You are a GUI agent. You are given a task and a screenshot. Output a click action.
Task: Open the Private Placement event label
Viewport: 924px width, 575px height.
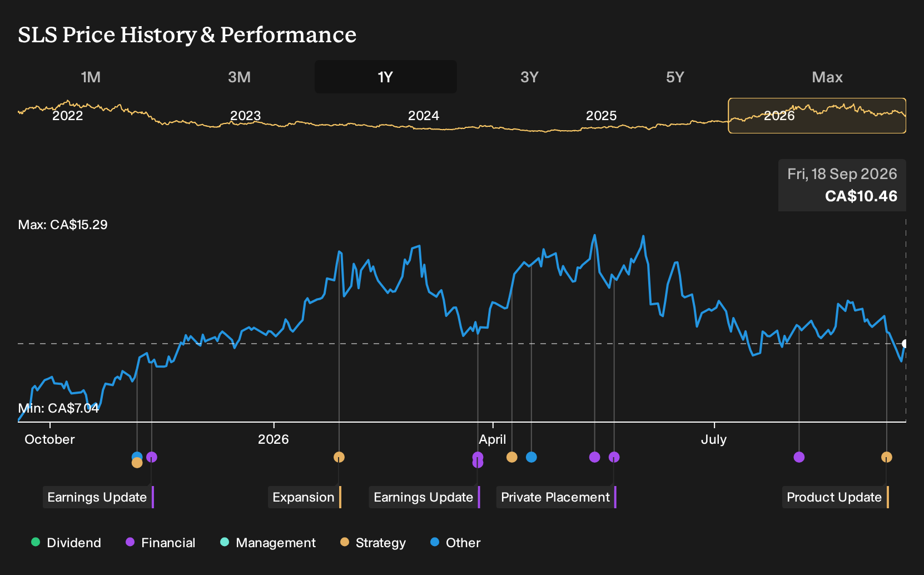pyautogui.click(x=556, y=497)
